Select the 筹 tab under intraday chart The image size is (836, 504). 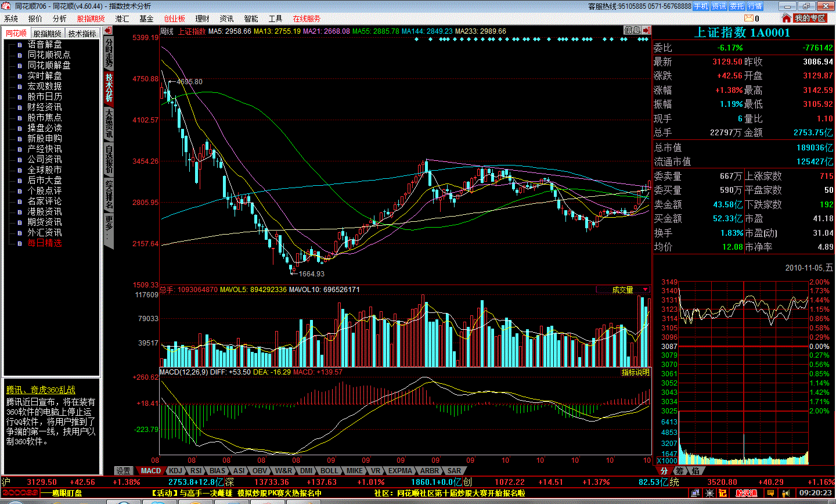pos(680,471)
